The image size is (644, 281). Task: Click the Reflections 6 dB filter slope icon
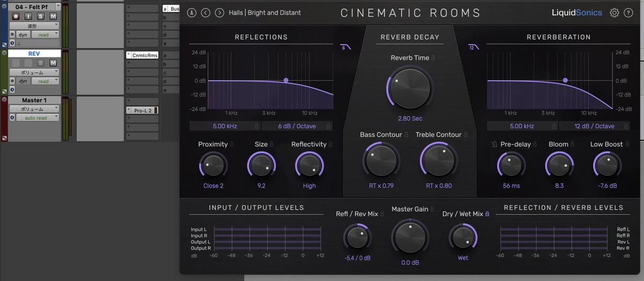coord(346,47)
